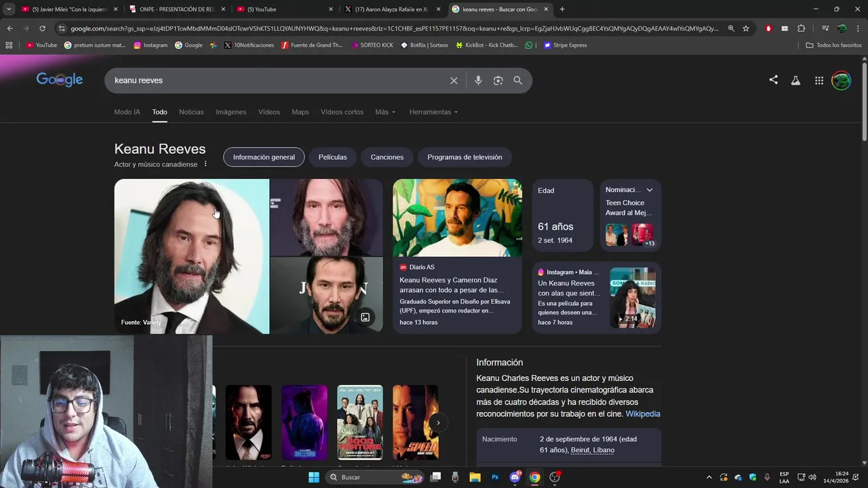Open the Todos los favoritos folder
Screen dimensions: 868x488
(833, 45)
